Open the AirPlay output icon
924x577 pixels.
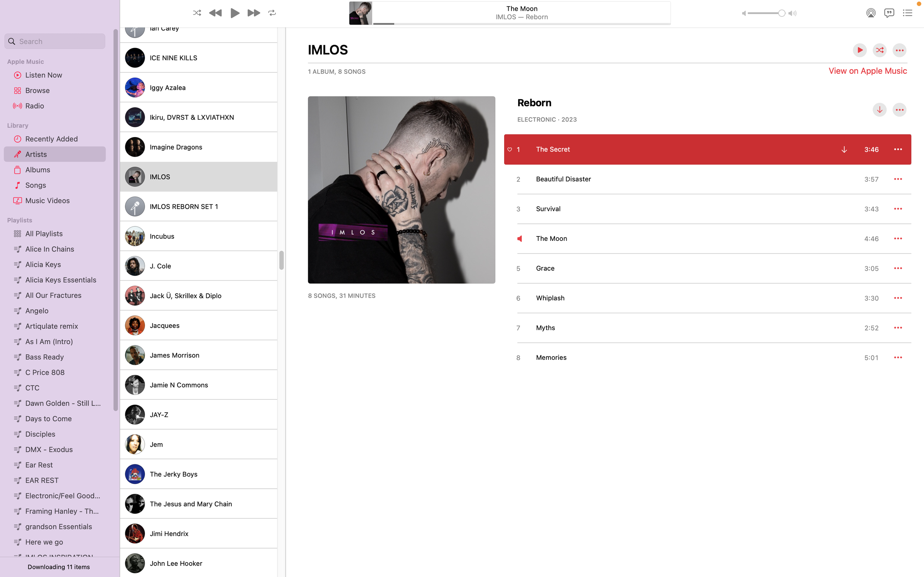point(870,13)
